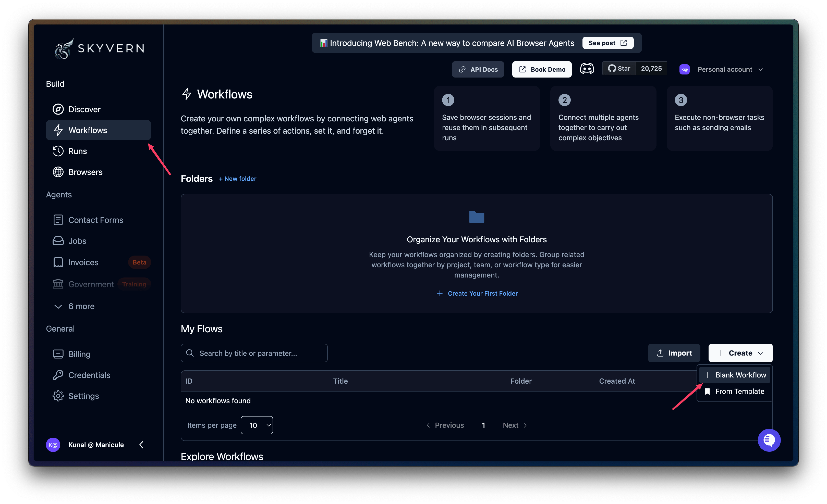The height and width of the screenshot is (504, 827).
Task: Click the Kunal @ Manicule name
Action: (96, 445)
